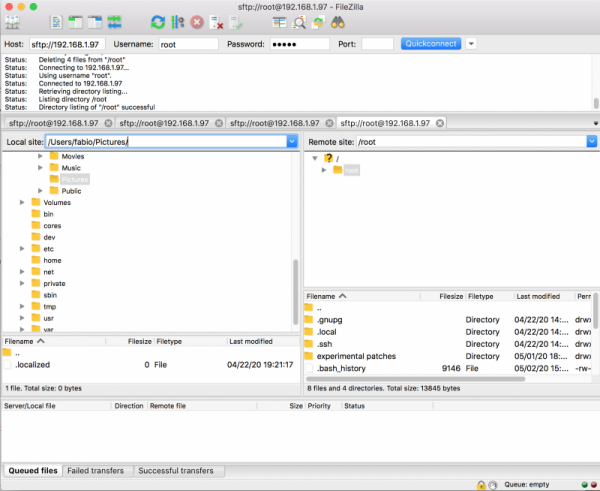The width and height of the screenshot is (600, 491).
Task: Reconnect to last server icon
Action: coord(236,23)
